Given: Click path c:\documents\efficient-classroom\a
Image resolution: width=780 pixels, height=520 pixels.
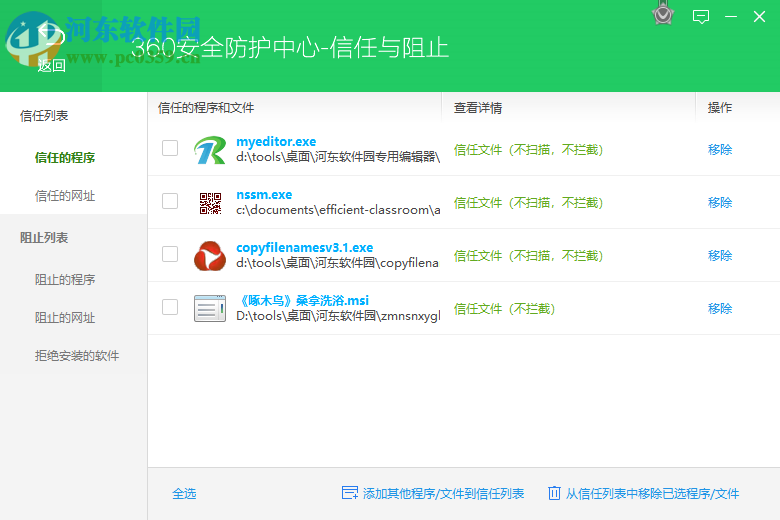Looking at the screenshot, I should coord(338,210).
